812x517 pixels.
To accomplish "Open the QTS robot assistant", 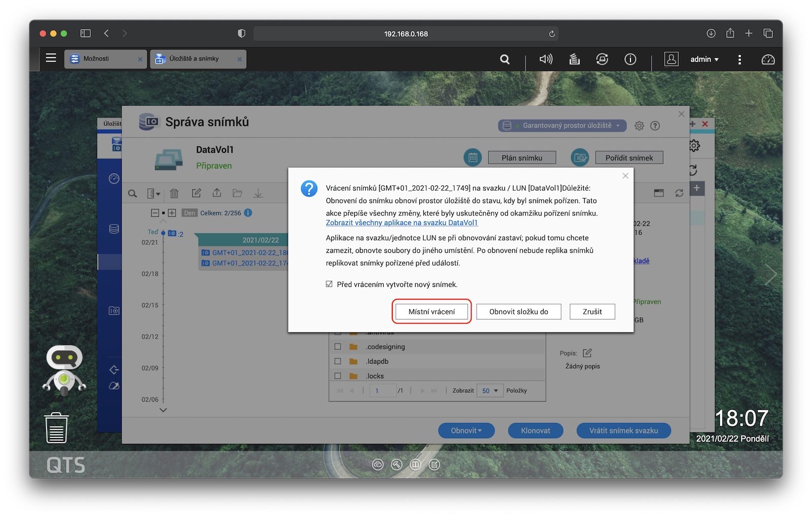I will point(64,370).
